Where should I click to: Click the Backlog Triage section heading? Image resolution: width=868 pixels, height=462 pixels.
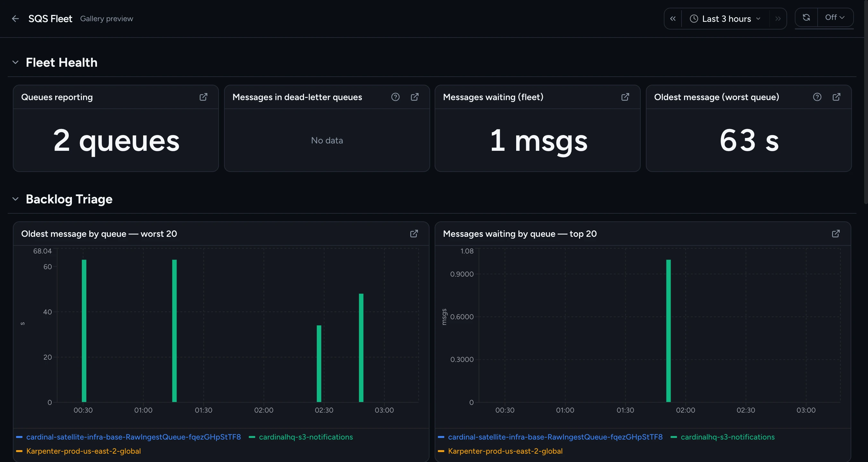(69, 199)
